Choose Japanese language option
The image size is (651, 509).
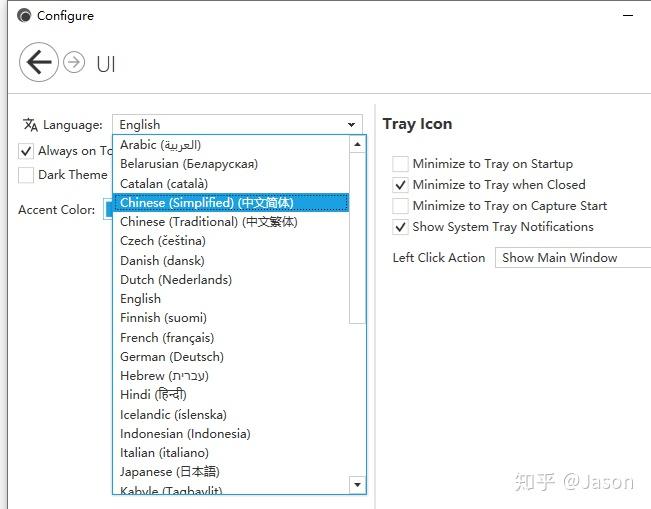click(x=170, y=472)
